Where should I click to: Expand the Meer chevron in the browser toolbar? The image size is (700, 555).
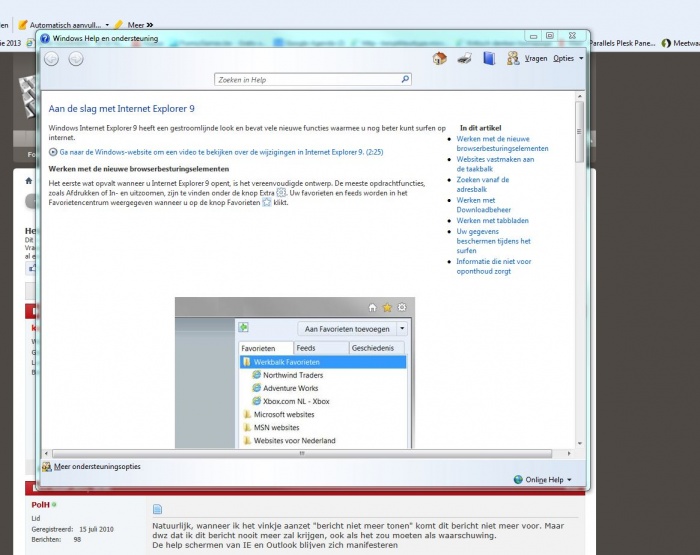150,25
